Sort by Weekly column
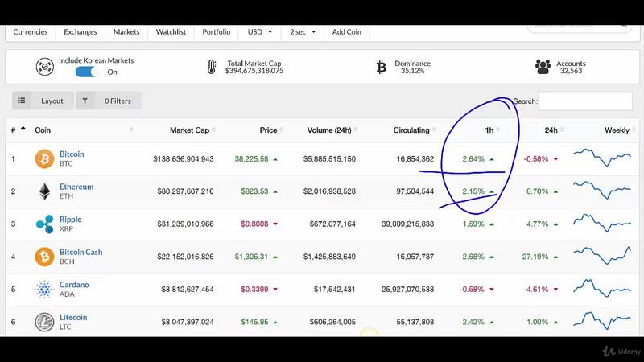 tap(620, 130)
